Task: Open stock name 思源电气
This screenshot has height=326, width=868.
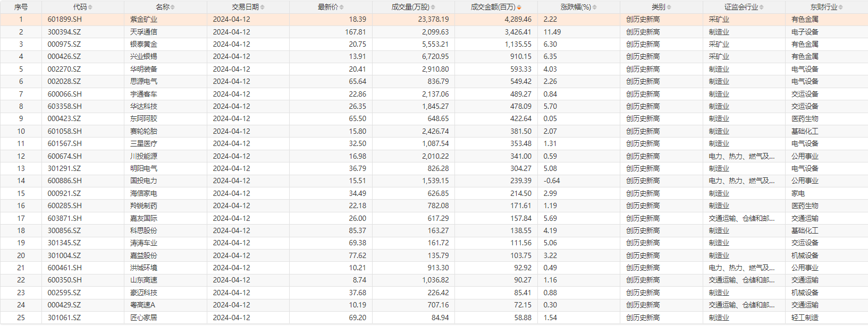Action: click(x=144, y=81)
